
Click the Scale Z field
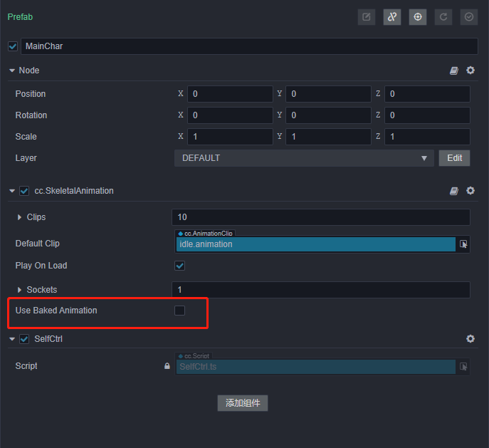[427, 137]
